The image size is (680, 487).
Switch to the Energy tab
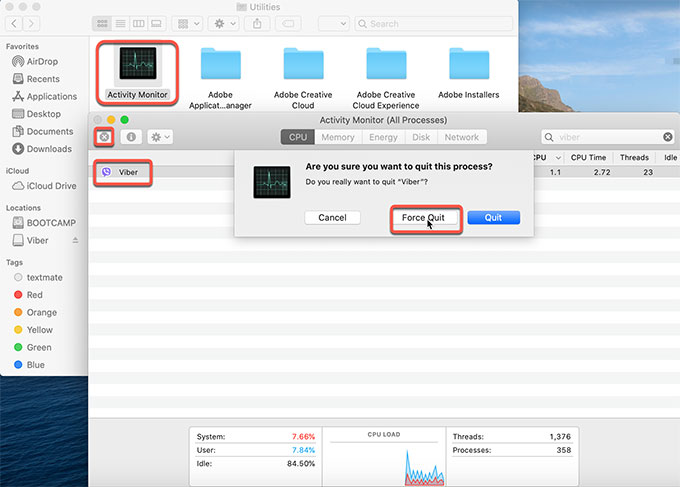pyautogui.click(x=383, y=137)
